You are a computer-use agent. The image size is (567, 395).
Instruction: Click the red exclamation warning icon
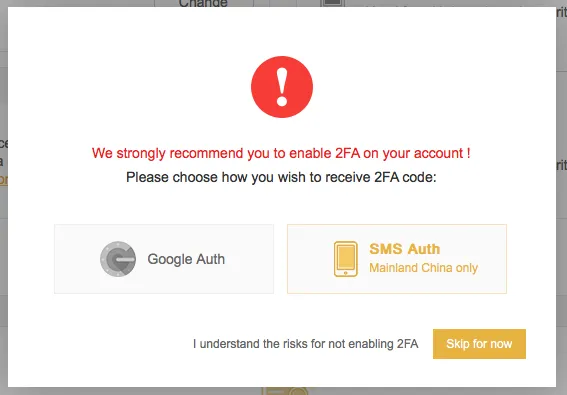[x=282, y=87]
